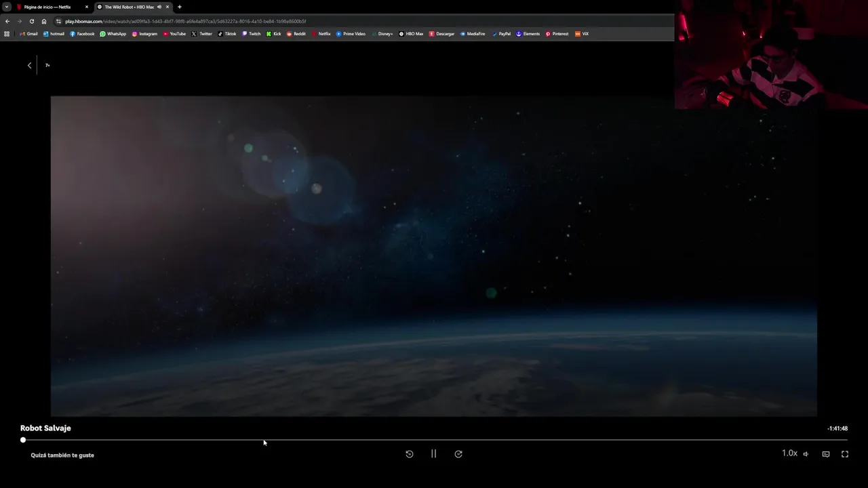Open Twitter bookmark
The height and width of the screenshot is (488, 868).
coord(202,34)
